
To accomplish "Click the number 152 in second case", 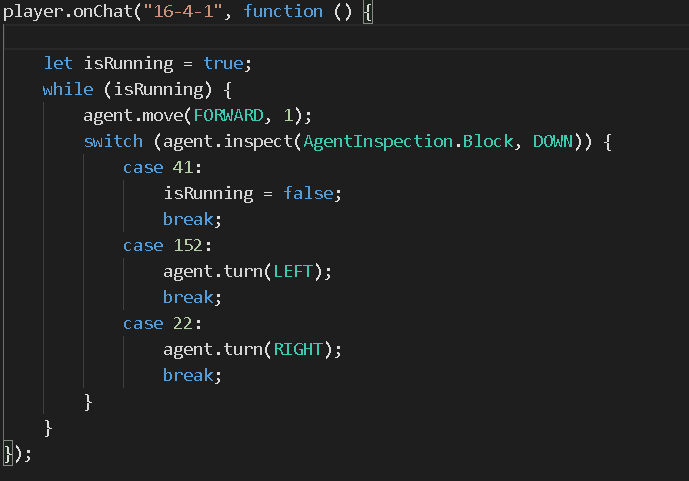I will [187, 246].
